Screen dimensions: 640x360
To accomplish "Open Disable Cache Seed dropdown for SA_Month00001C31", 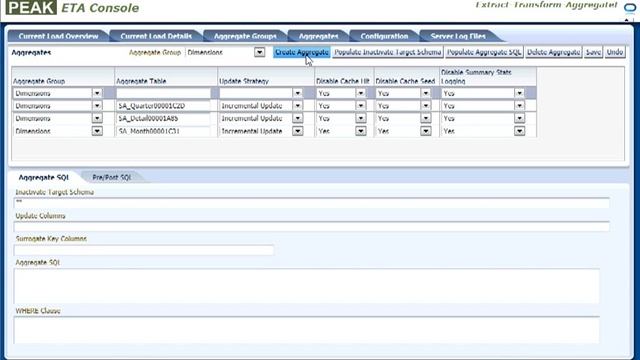I will pyautogui.click(x=426, y=131).
